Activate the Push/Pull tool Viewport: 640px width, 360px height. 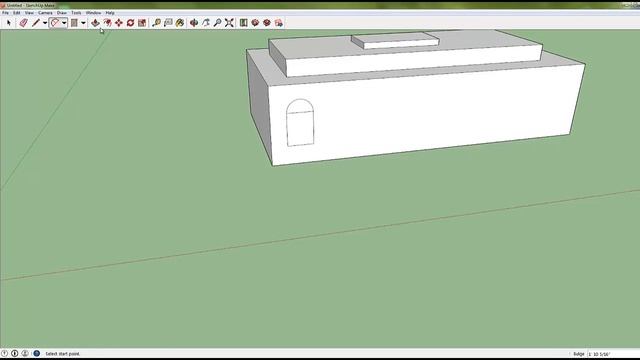click(96, 23)
